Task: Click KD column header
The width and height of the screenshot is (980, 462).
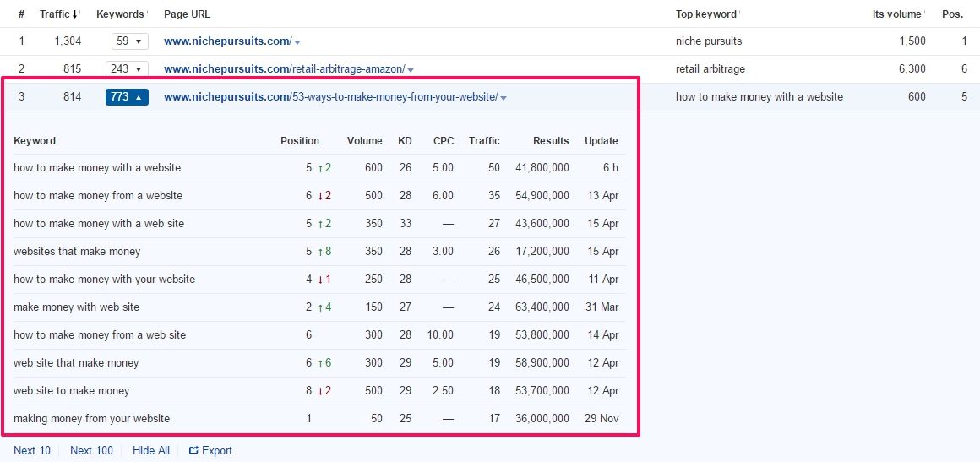Action: click(405, 141)
